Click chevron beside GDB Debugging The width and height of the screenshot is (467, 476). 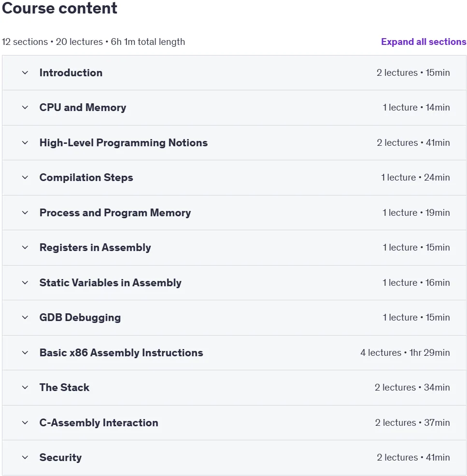click(x=25, y=318)
